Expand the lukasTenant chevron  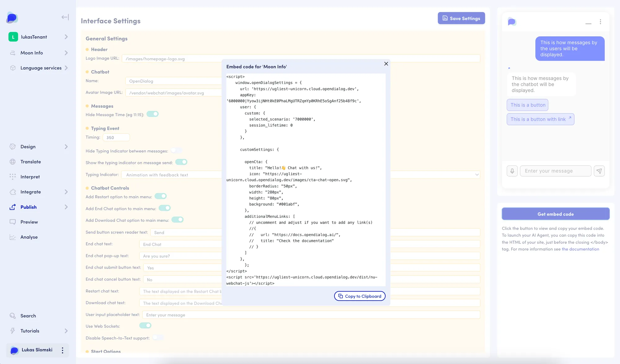point(66,37)
